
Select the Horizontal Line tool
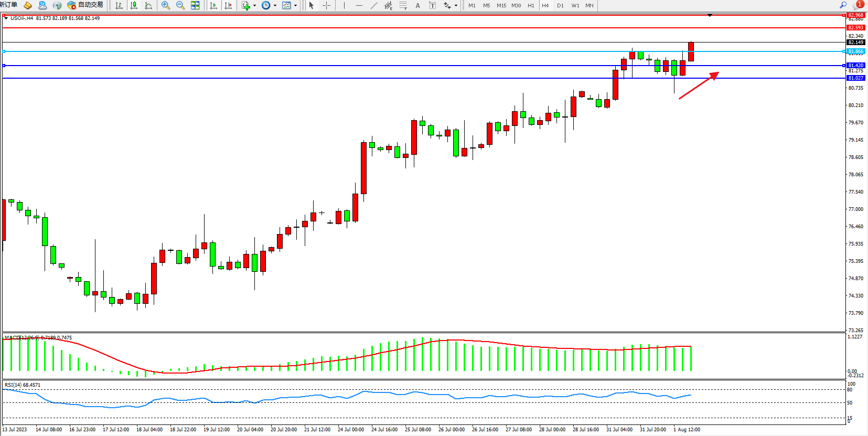[x=359, y=5]
